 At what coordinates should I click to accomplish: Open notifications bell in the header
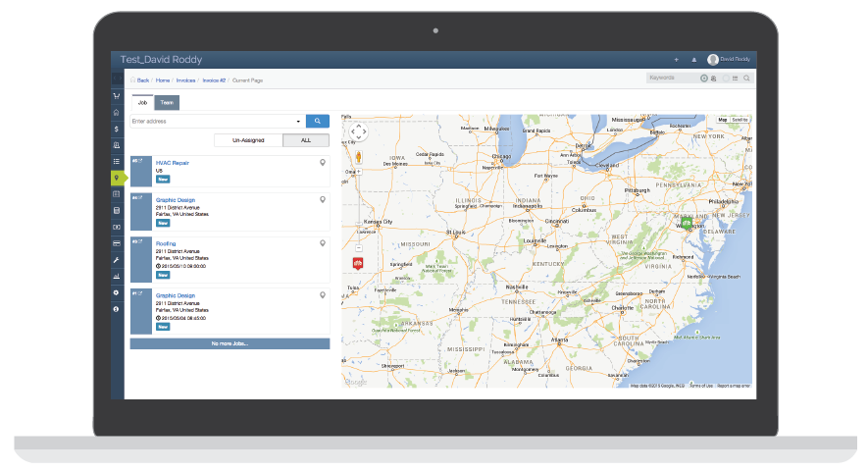tap(694, 59)
